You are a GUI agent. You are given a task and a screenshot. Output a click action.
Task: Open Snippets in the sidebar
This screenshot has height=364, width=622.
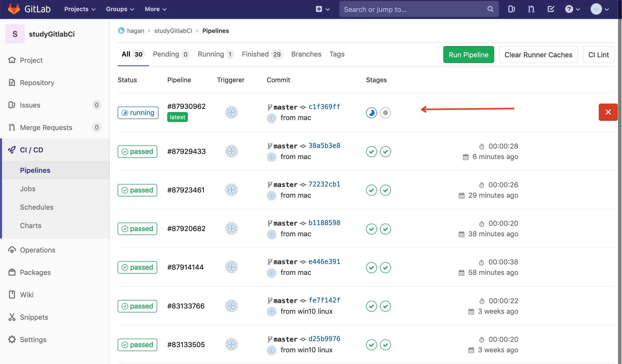[x=55, y=317]
